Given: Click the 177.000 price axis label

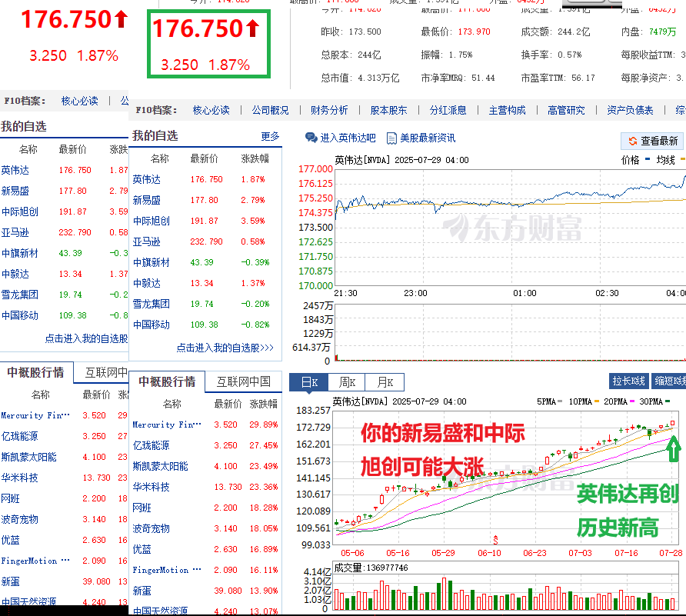Looking at the screenshot, I should 315,169.
